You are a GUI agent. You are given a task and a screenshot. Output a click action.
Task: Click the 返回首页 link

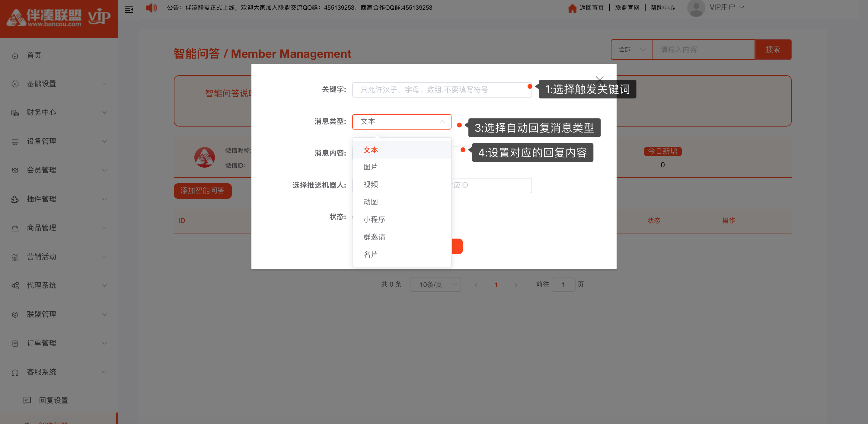tap(591, 8)
